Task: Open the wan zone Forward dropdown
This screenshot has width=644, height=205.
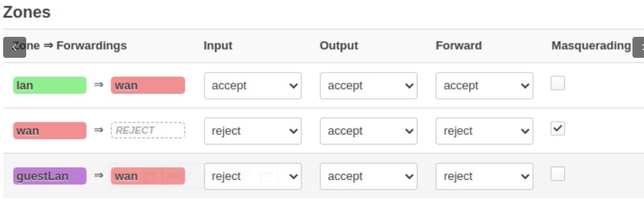Action: point(485,131)
